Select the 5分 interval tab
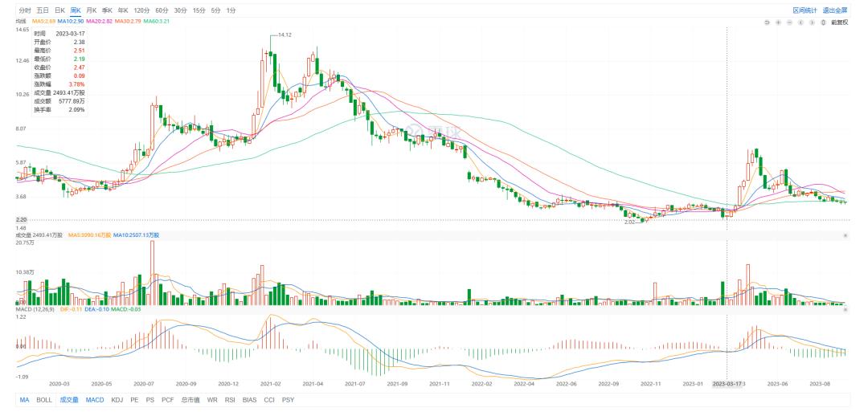Screen dimensions: 868x412 [215, 10]
